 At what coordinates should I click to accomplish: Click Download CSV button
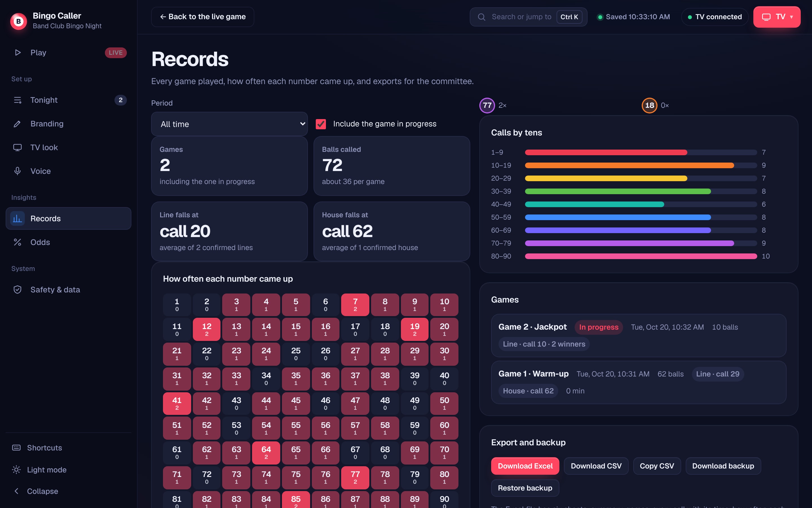596,466
